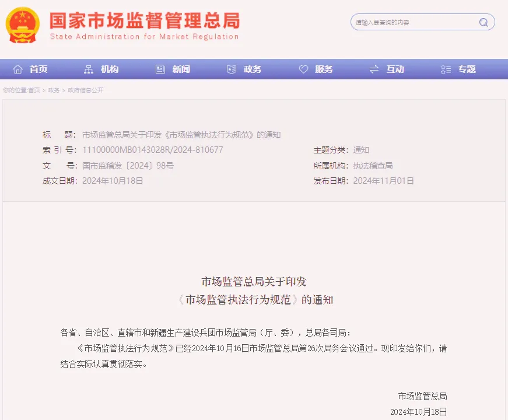Click the signature 市场监管总局
This screenshot has height=420, width=508.
coord(422,396)
